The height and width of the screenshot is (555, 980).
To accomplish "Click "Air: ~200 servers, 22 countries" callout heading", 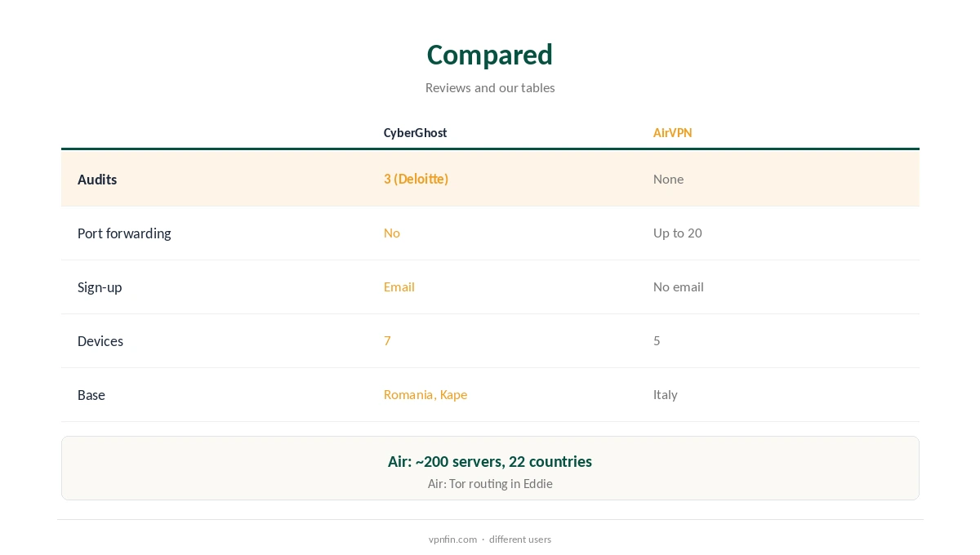I will click(490, 461).
